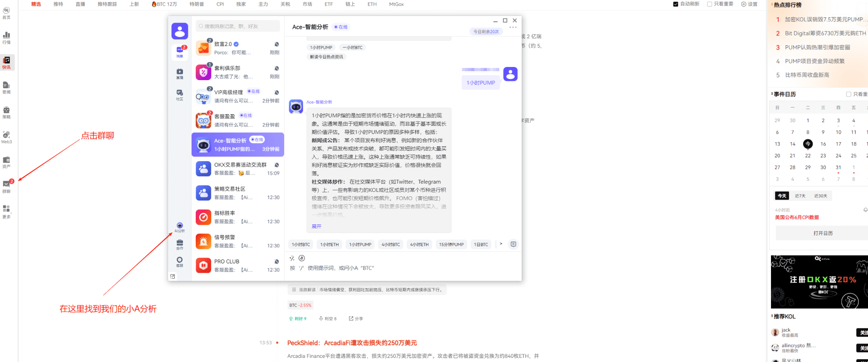Click the circular coin icon above the input box
The width and height of the screenshot is (868, 362).
(x=302, y=258)
